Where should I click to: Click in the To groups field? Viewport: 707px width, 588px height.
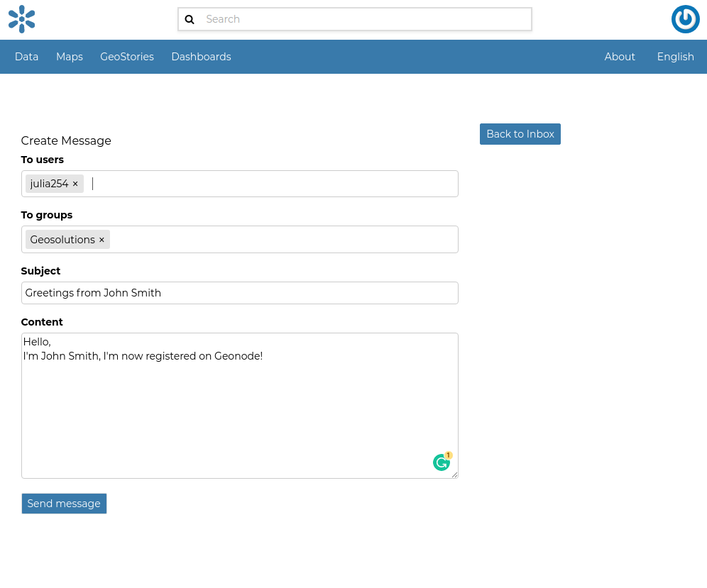point(284,240)
